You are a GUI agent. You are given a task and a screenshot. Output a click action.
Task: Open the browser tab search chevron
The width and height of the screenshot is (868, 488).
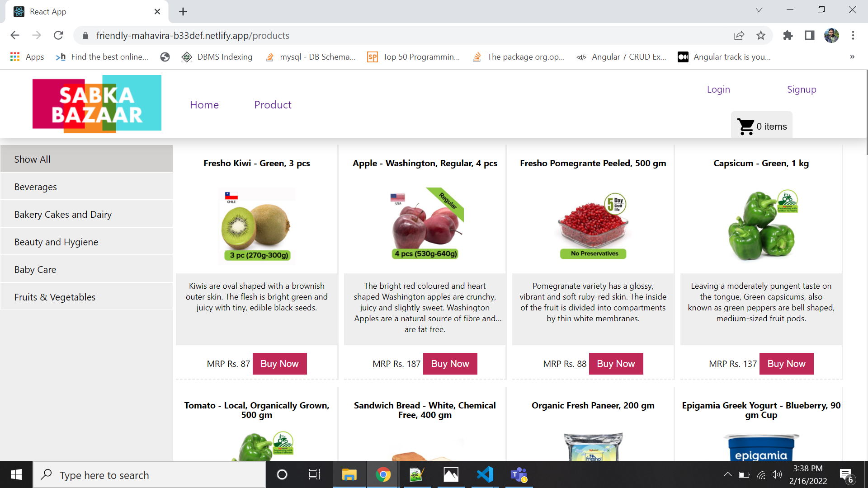coord(759,9)
